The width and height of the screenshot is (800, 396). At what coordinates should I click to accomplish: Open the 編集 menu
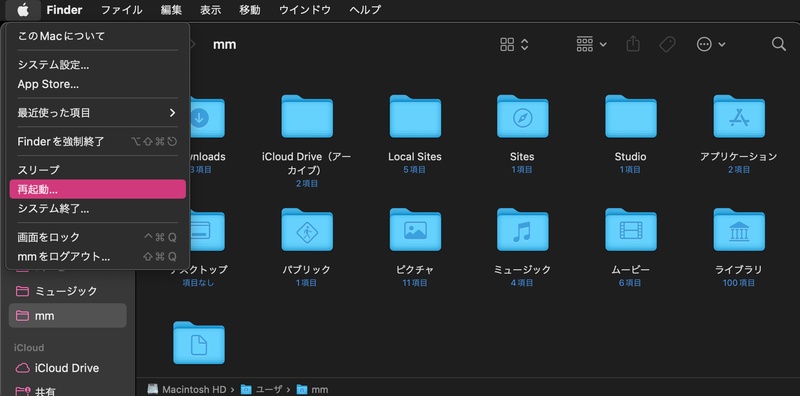pyautogui.click(x=171, y=10)
